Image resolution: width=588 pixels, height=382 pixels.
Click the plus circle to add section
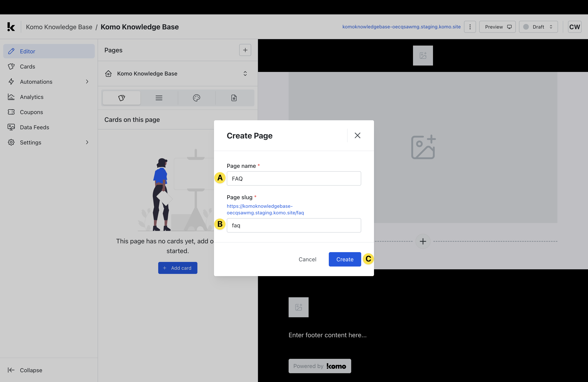click(423, 241)
